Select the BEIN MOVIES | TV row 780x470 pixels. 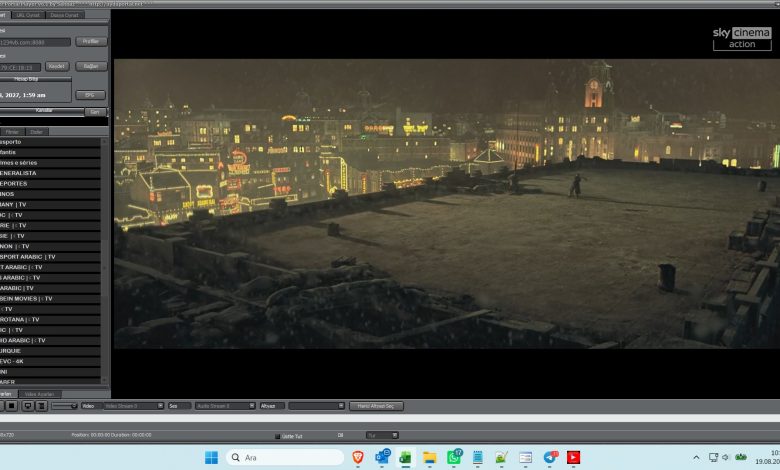point(50,298)
